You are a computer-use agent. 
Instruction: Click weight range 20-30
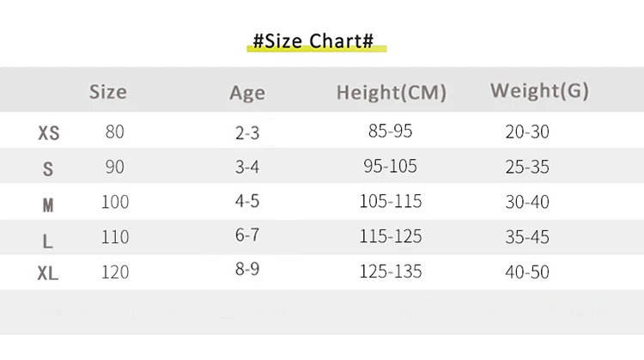tap(527, 132)
